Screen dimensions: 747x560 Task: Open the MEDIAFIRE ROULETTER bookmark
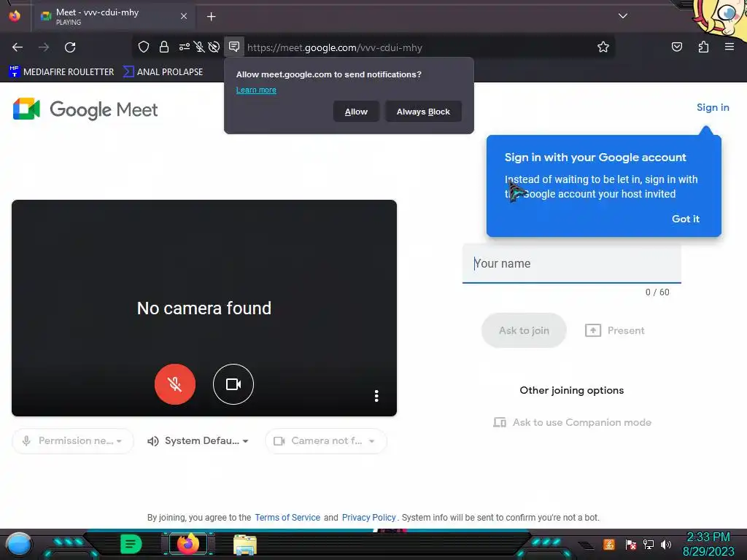[62, 72]
